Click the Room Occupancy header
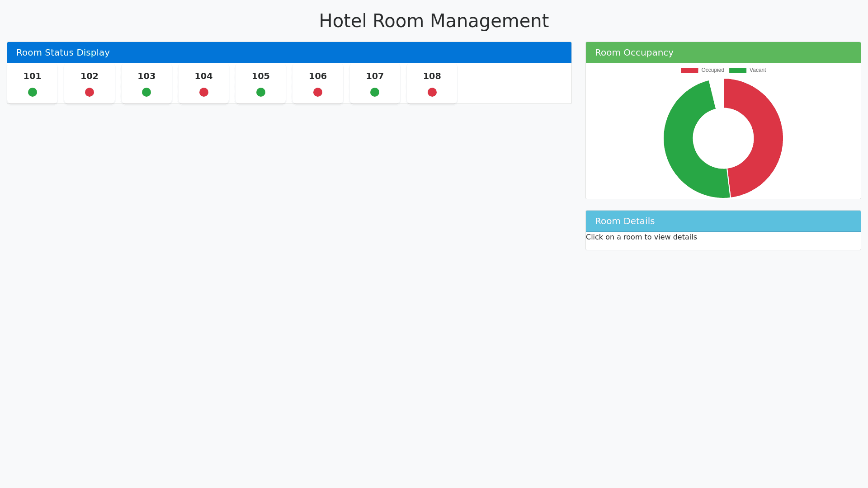Screen dimensions: 868x488 coord(634,52)
